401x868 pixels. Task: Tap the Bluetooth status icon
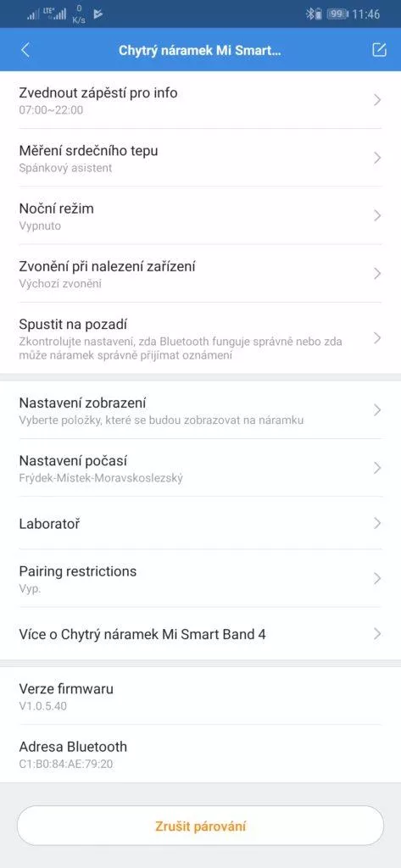[310, 14]
